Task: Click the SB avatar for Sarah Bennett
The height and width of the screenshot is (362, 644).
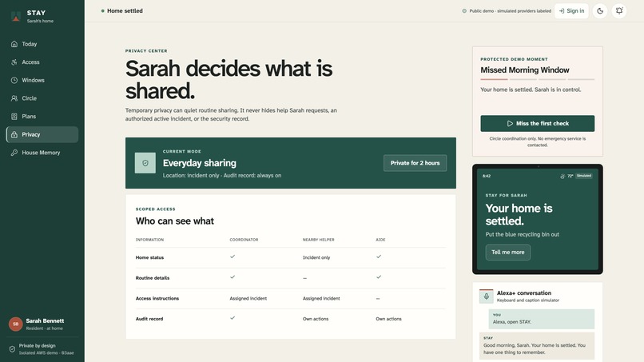Action: (16, 324)
